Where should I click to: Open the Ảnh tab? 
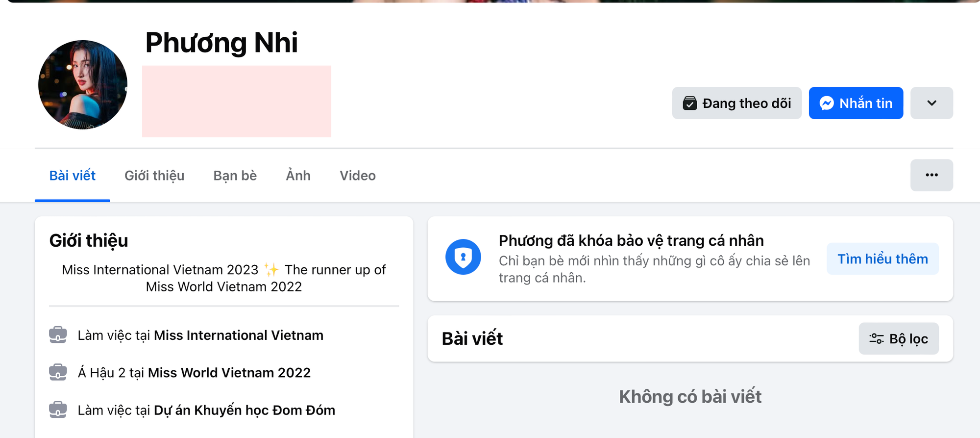coord(297,175)
